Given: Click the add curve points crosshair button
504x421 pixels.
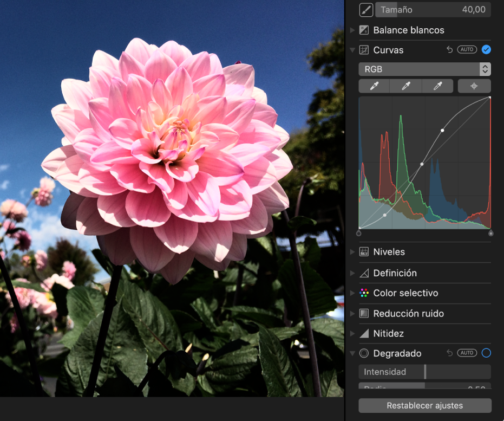Looking at the screenshot, I should (474, 86).
